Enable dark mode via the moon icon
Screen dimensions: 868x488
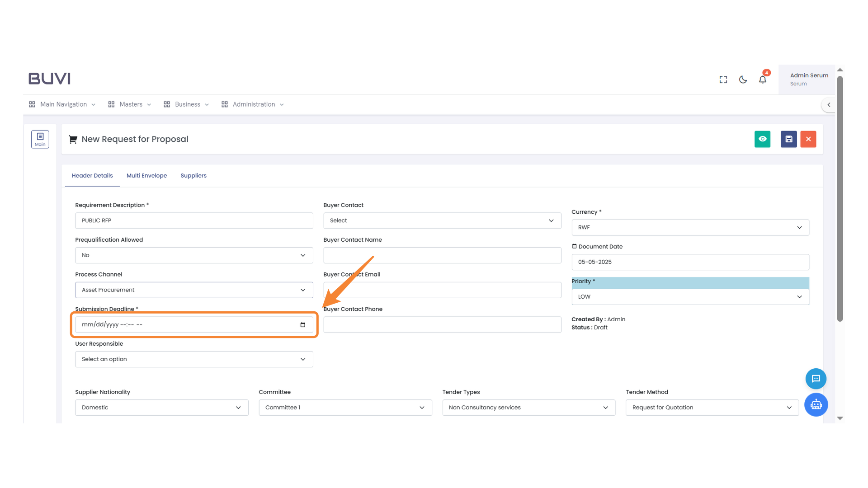coord(743,80)
